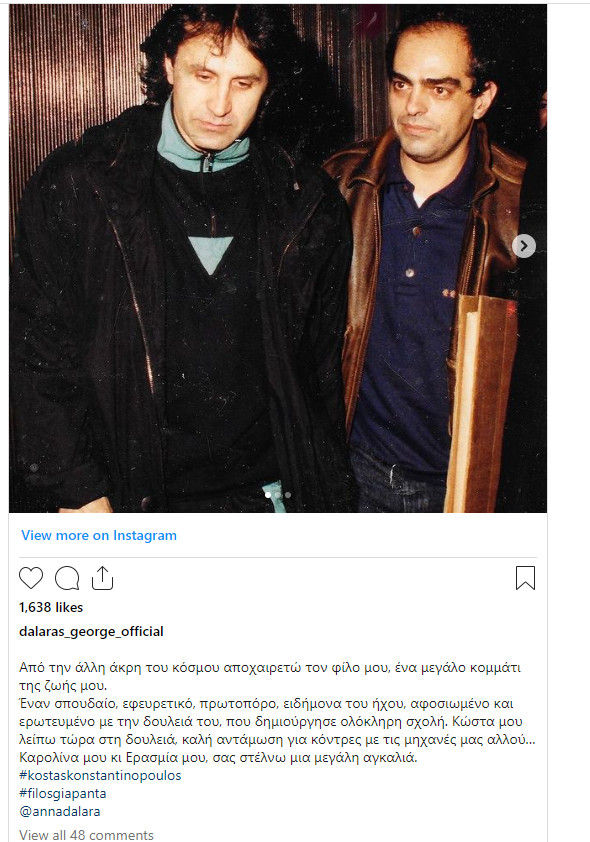The image size is (590, 842).
Task: Open the View more on Instagram link
Action: (99, 535)
